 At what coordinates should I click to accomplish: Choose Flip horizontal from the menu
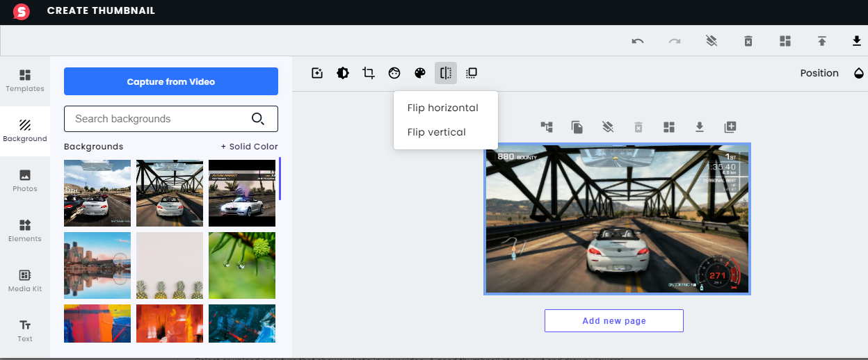[x=443, y=108]
